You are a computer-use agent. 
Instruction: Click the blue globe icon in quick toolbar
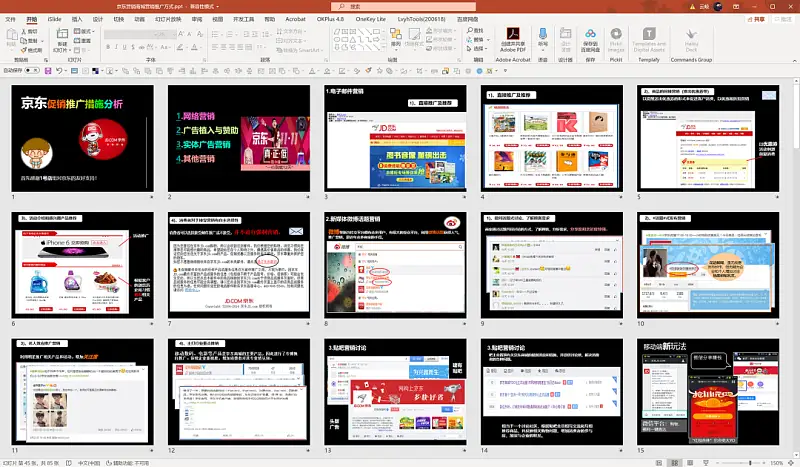point(479,71)
